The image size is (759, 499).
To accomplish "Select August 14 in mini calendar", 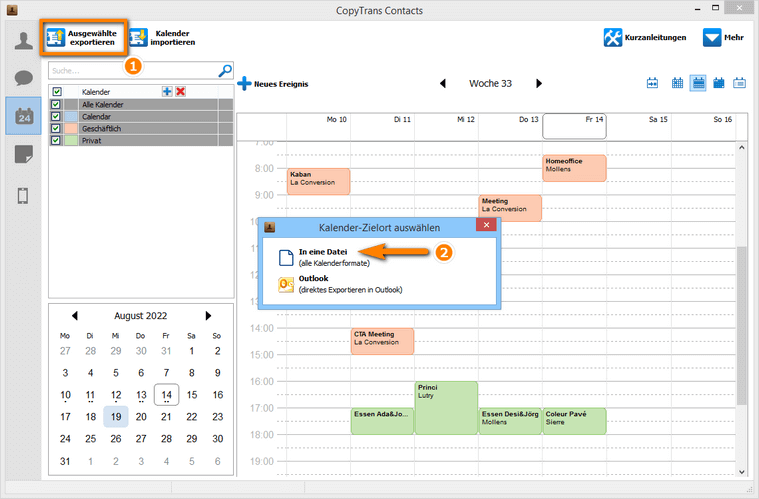I will click(x=167, y=394).
